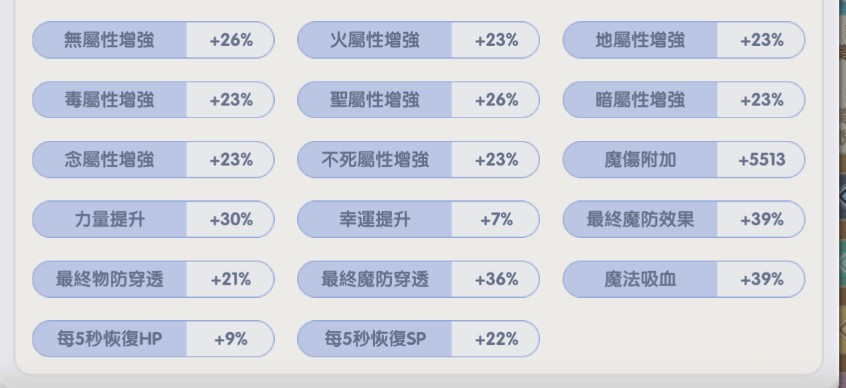This screenshot has width=846, height=388.
Task: Select the 每5秒恢復HP stat pill
Action: coord(153,339)
